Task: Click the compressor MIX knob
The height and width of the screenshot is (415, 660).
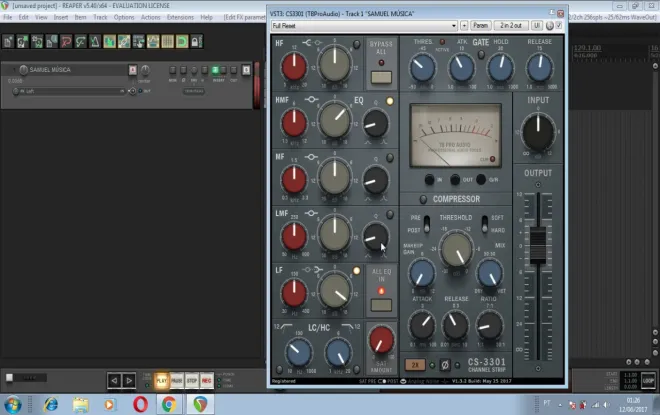Action: (x=490, y=274)
